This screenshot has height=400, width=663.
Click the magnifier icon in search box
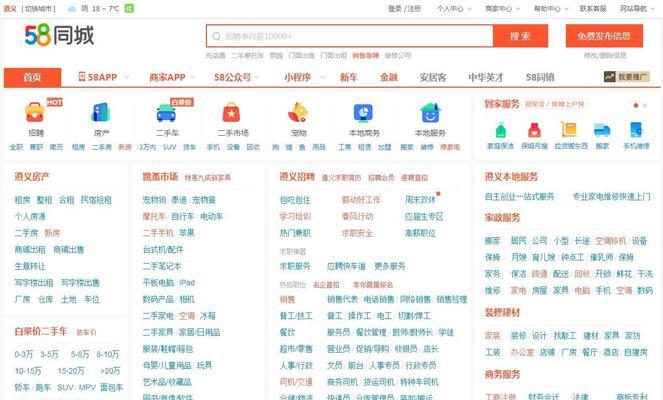click(216, 36)
